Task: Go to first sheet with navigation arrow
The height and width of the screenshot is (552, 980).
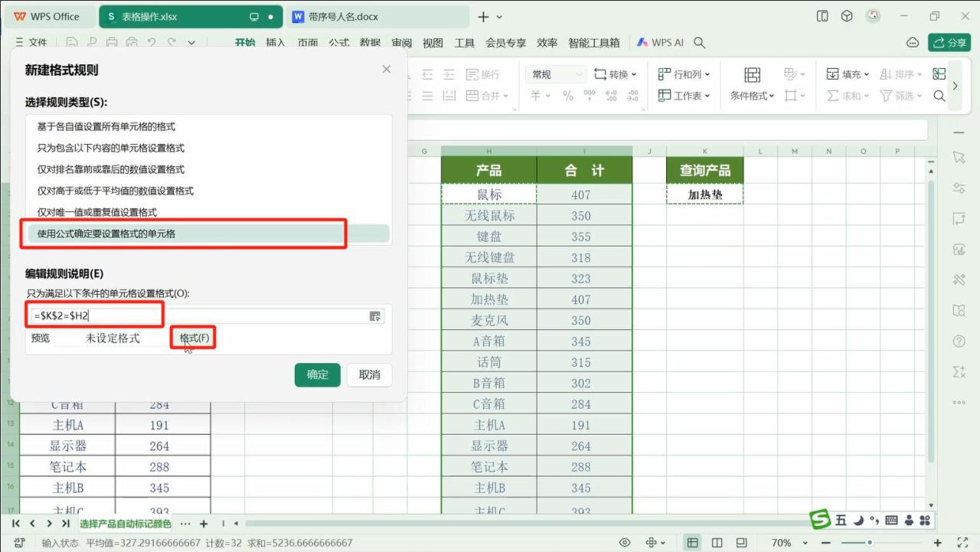Action: 15,524
